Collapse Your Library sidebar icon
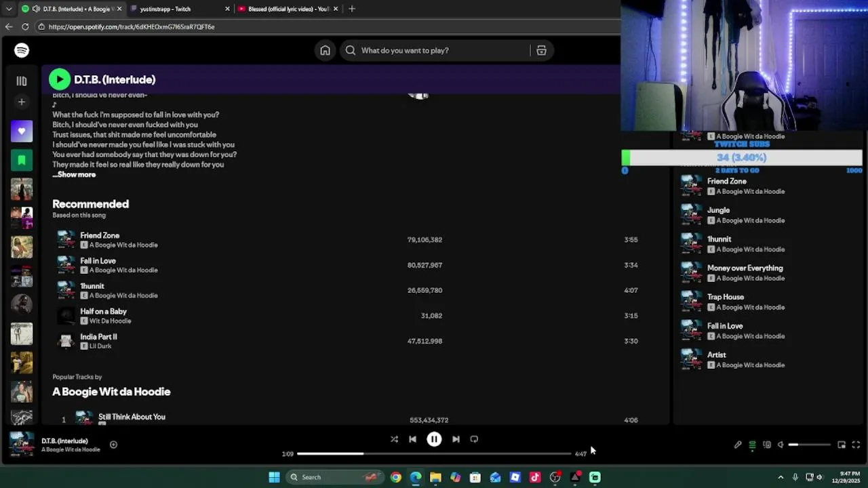 (22, 81)
